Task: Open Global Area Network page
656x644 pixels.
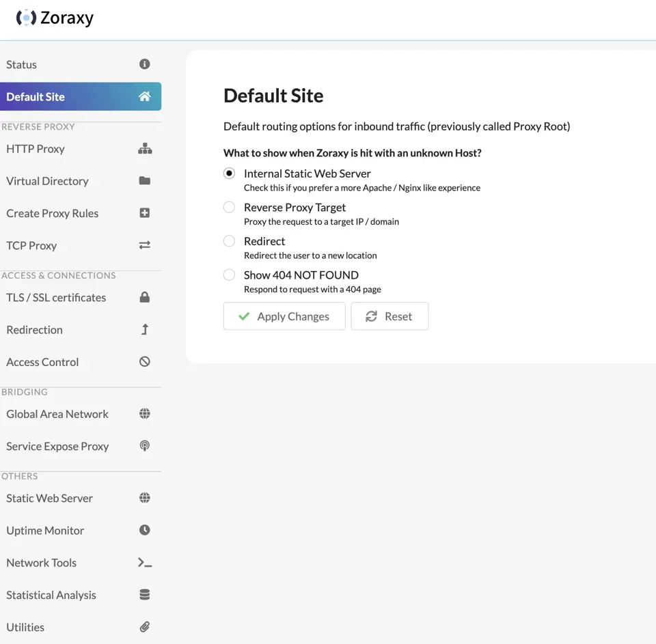Action: [x=81, y=414]
